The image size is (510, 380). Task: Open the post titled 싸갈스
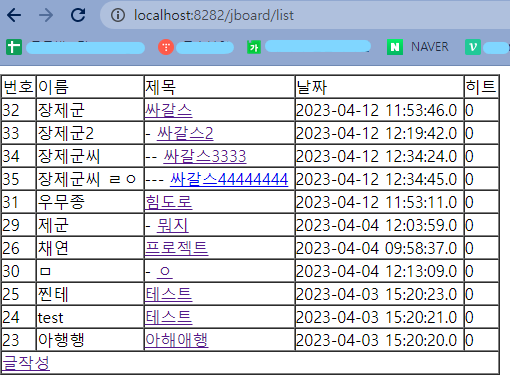pyautogui.click(x=168, y=110)
